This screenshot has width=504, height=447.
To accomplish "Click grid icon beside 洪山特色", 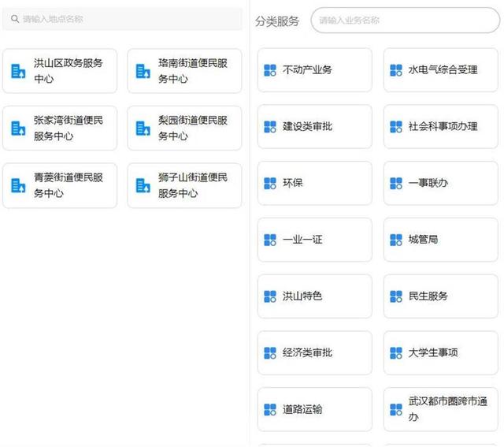I will tap(270, 296).
